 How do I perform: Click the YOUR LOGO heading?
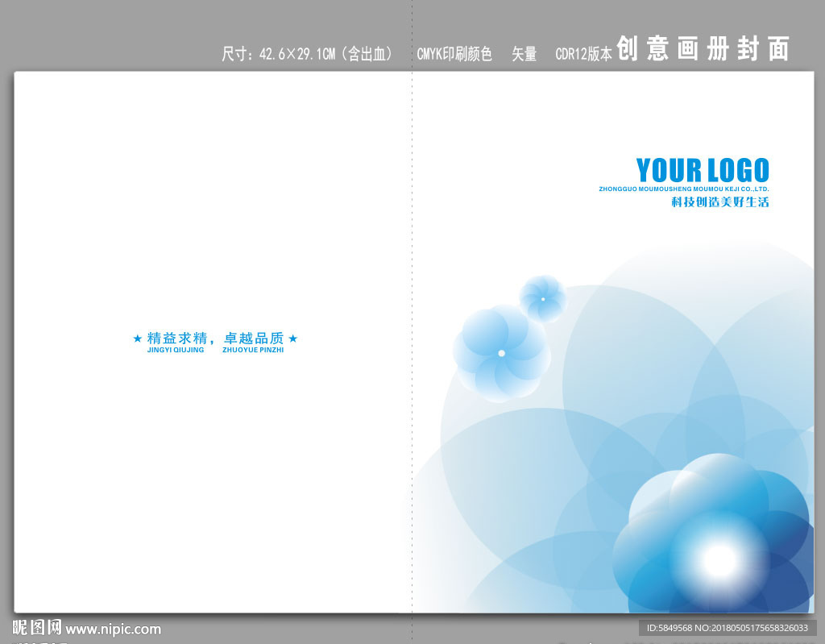pos(703,170)
